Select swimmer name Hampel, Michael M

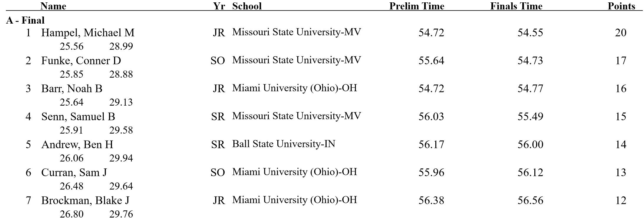coord(88,32)
